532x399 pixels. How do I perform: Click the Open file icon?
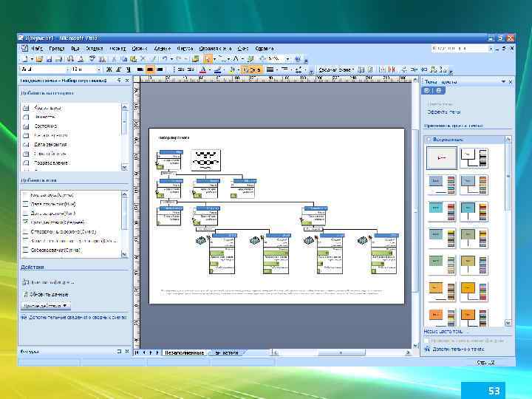click(x=39, y=59)
